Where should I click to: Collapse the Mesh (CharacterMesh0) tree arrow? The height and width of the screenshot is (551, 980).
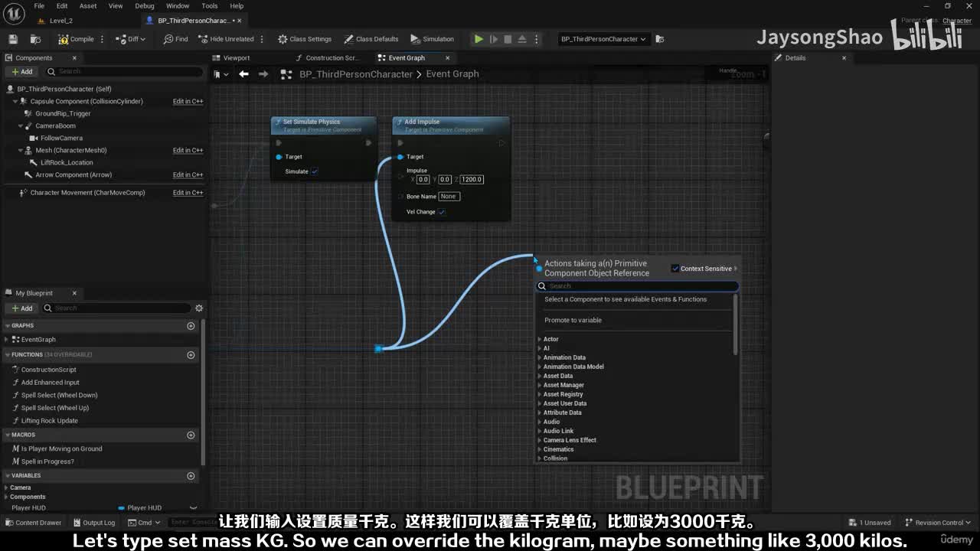click(x=20, y=150)
